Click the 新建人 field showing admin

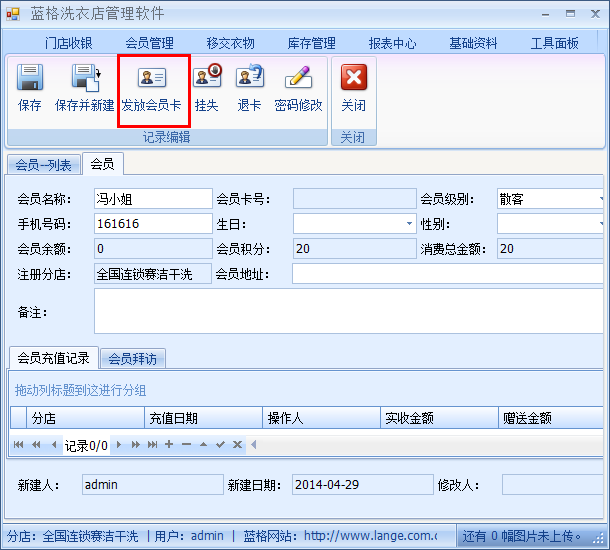(153, 484)
